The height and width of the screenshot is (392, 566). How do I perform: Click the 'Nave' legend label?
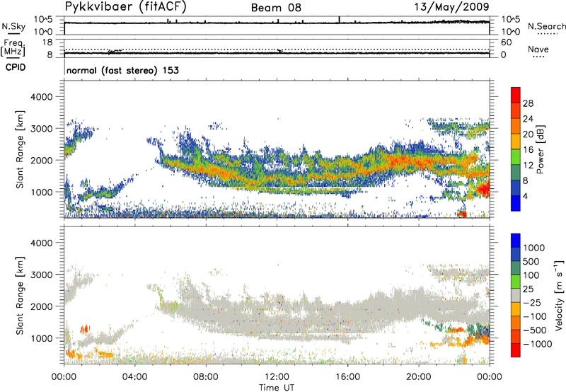(x=538, y=49)
